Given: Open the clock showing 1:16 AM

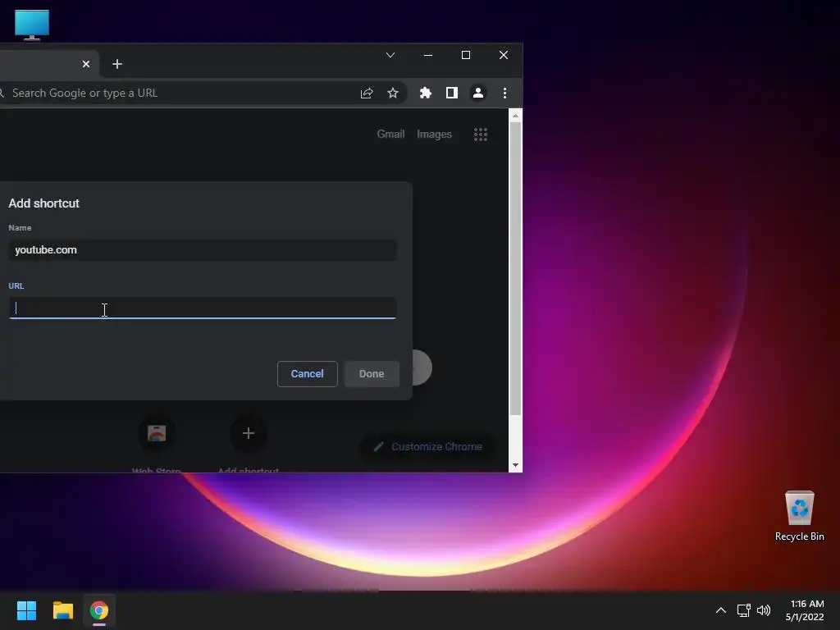Looking at the screenshot, I should pyautogui.click(x=805, y=610).
